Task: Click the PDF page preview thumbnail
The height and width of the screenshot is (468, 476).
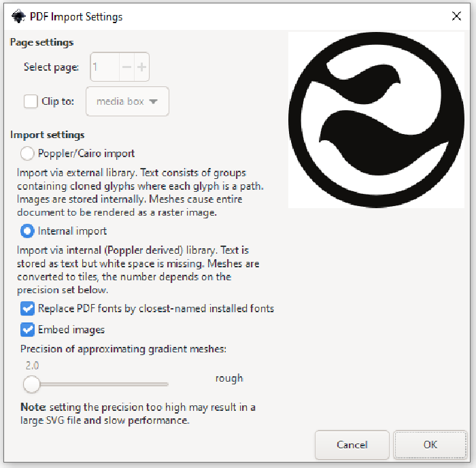Action: point(376,120)
